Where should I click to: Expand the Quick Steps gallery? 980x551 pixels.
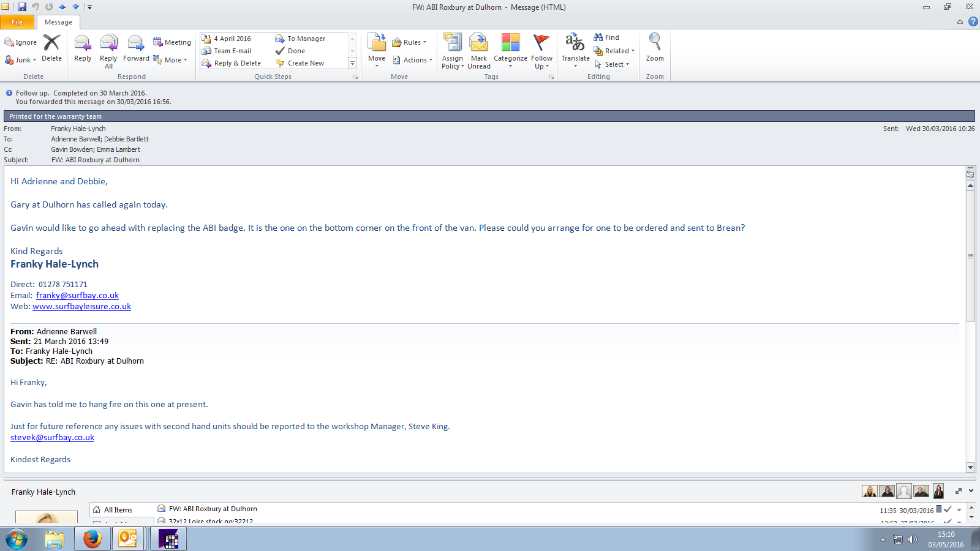[x=352, y=63]
